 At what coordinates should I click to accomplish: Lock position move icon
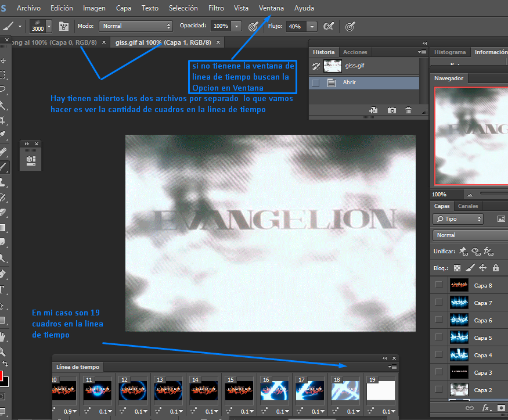pyautogui.click(x=482, y=268)
